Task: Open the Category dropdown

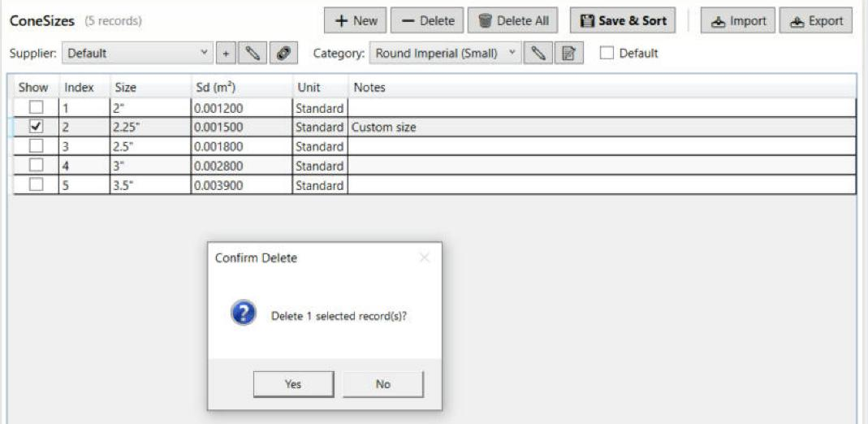Action: 446,54
